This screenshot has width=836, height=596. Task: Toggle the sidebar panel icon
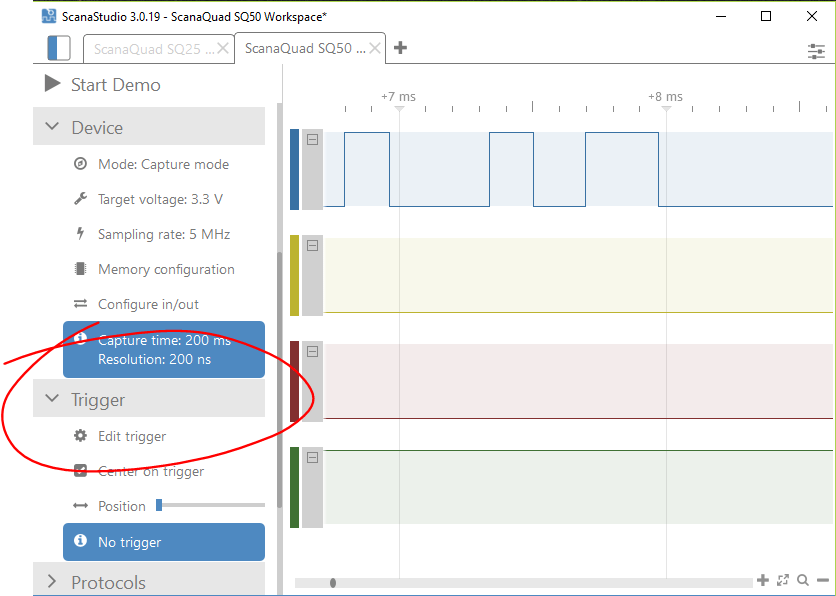59,48
